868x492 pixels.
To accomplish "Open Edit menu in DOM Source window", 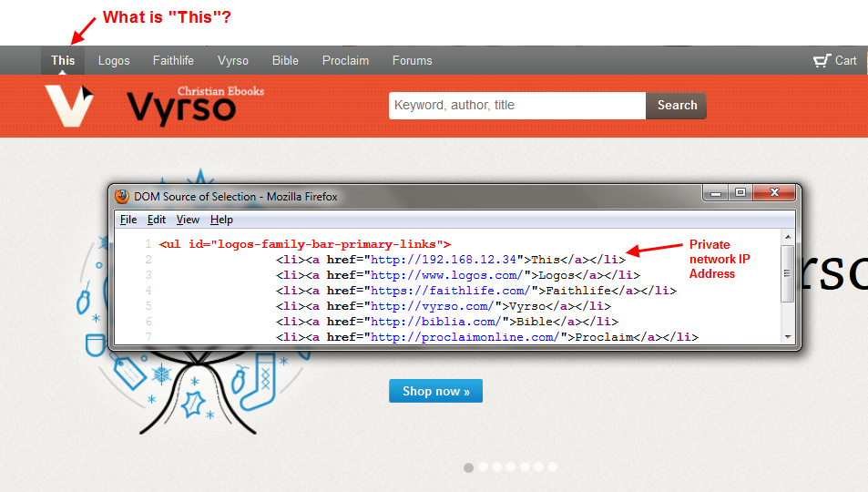I will tap(157, 220).
